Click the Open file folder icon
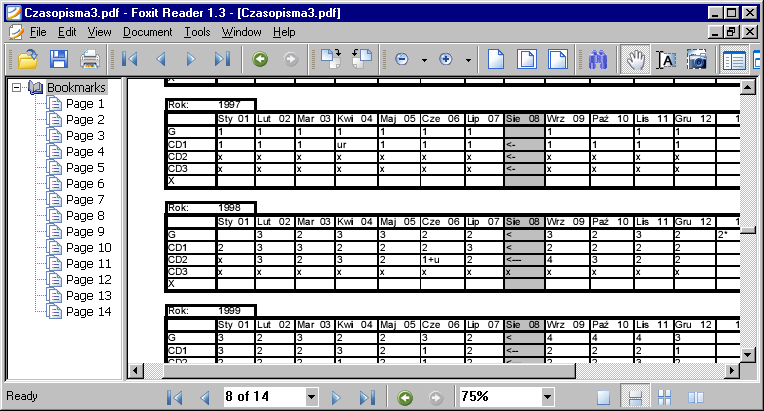Screen dimensions: 764x411 27,59
